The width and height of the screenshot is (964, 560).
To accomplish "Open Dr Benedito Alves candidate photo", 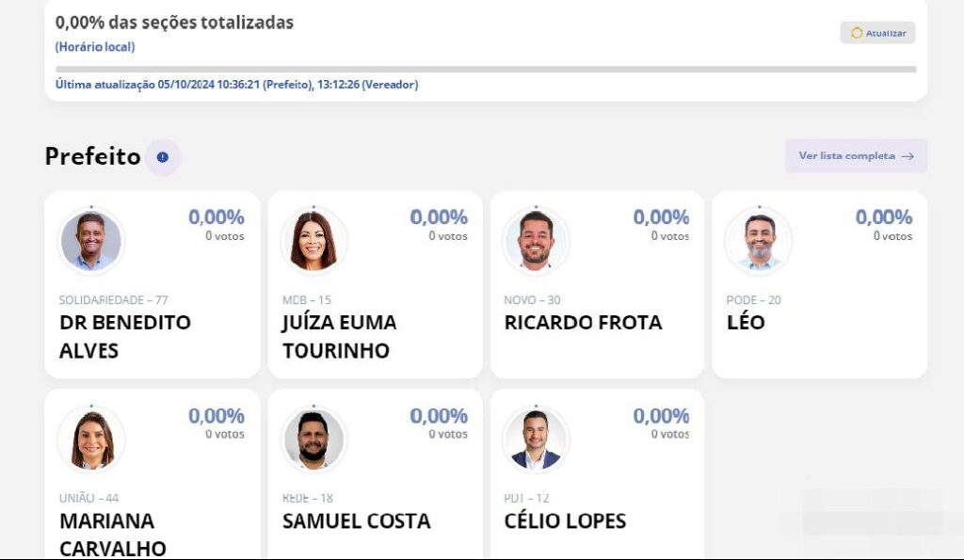I will (x=91, y=241).
